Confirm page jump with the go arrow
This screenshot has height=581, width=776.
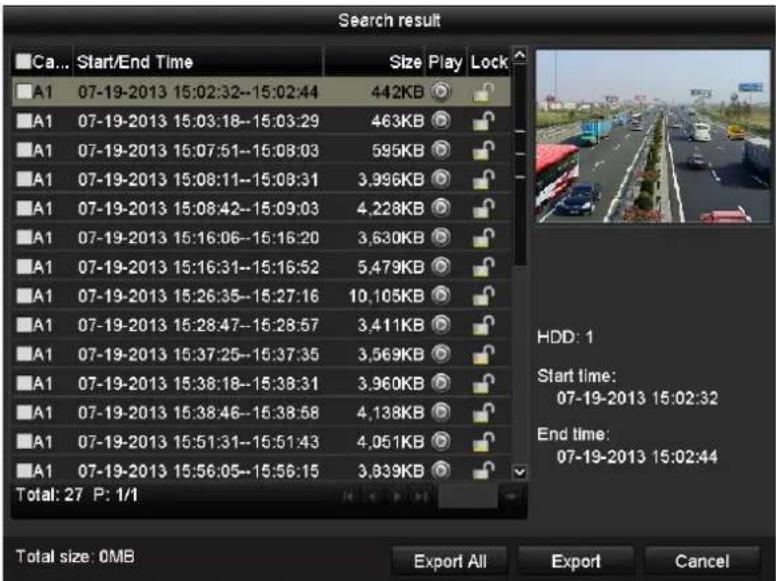(x=510, y=496)
